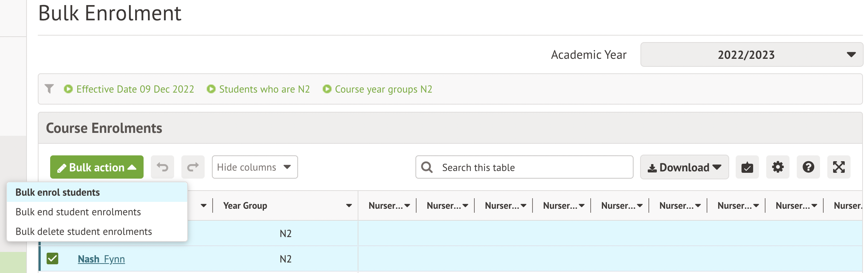The height and width of the screenshot is (273, 868).
Task: Uncheck the Nash Fynn row checkbox
Action: (x=52, y=258)
